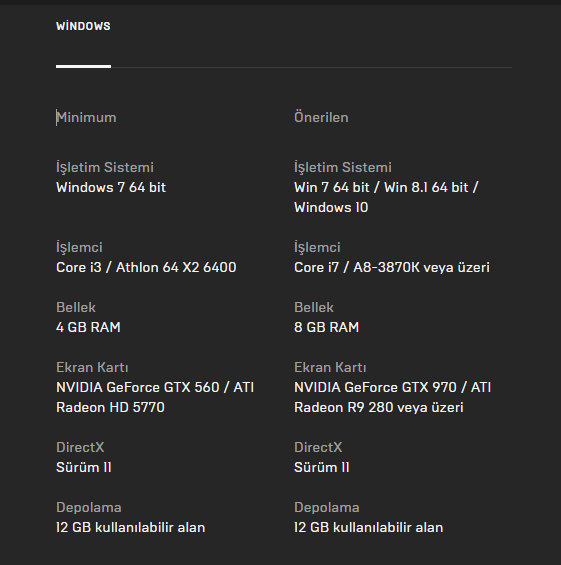Click the Minimum column heading
The height and width of the screenshot is (565, 561).
coord(86,117)
